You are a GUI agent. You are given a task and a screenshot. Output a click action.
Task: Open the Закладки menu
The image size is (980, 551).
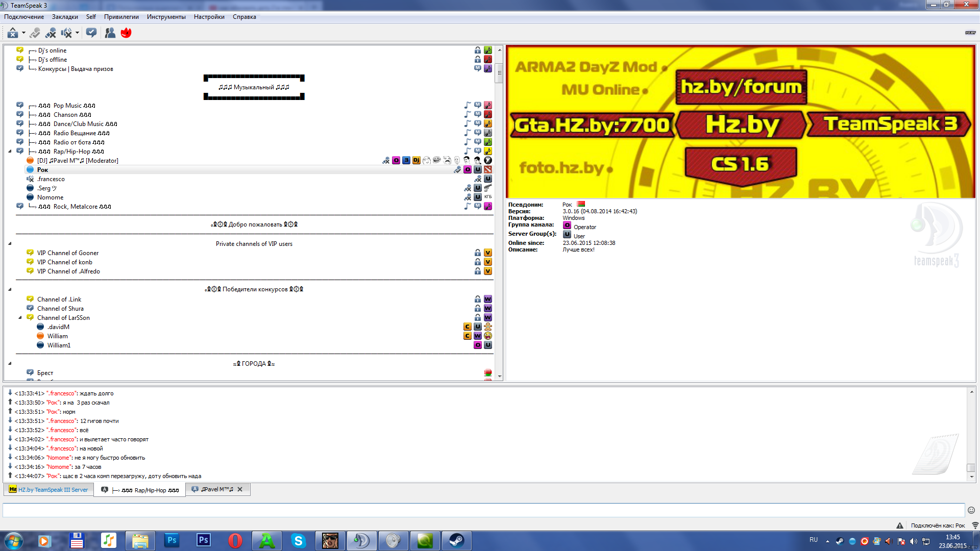(65, 17)
